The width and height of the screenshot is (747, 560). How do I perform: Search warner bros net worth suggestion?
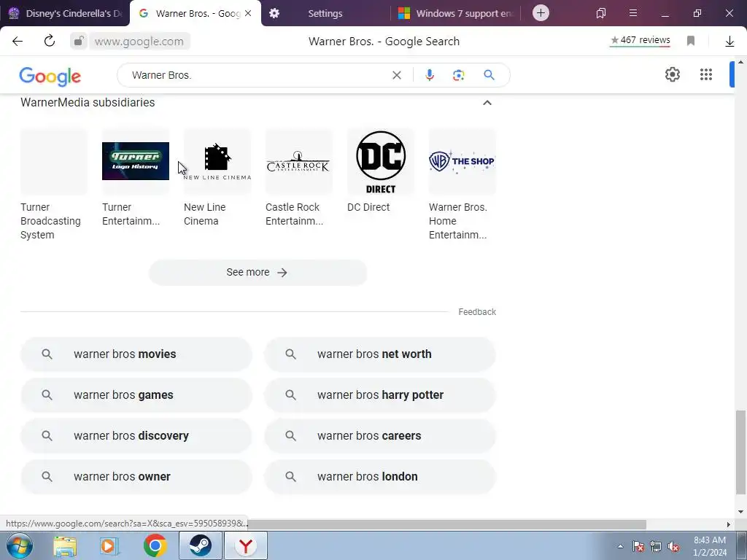tap(379, 354)
